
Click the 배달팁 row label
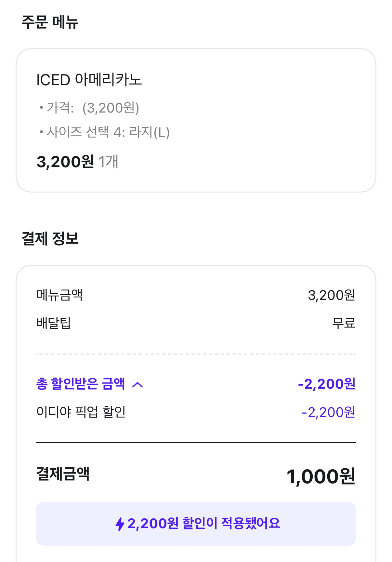click(x=54, y=323)
